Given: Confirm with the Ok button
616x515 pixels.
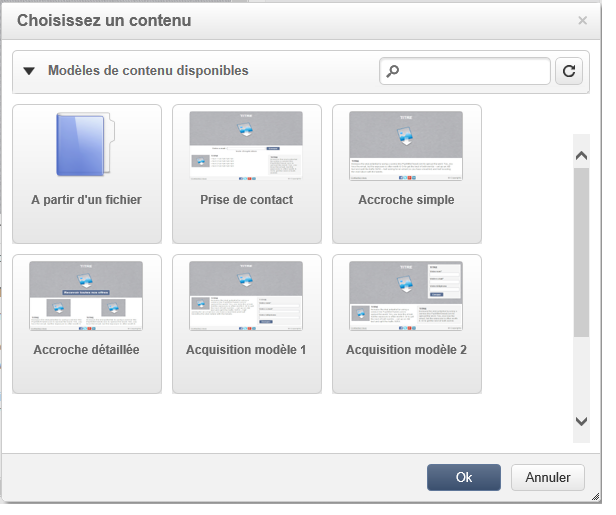Looking at the screenshot, I should tap(464, 477).
